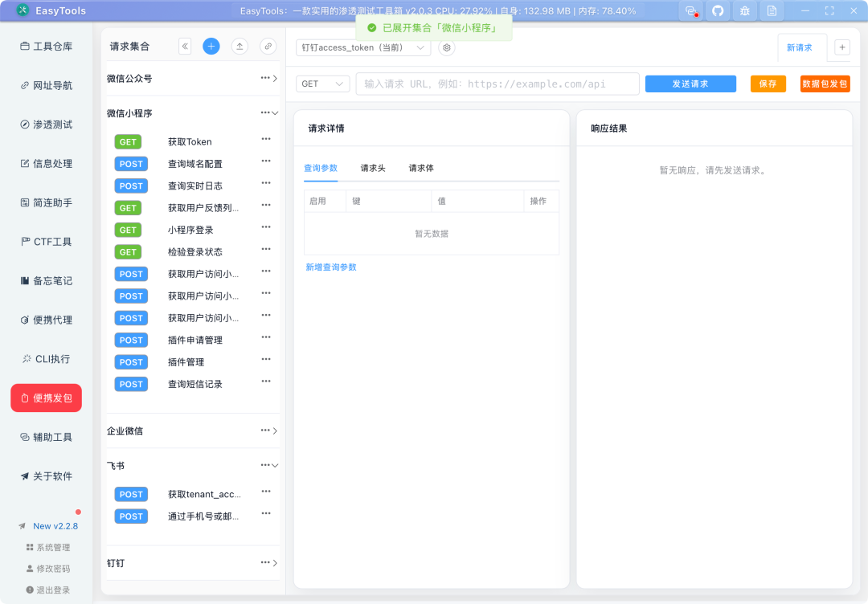868x604 pixels.
Task: Open more options for 微信公众号 collection
Action: [265, 78]
